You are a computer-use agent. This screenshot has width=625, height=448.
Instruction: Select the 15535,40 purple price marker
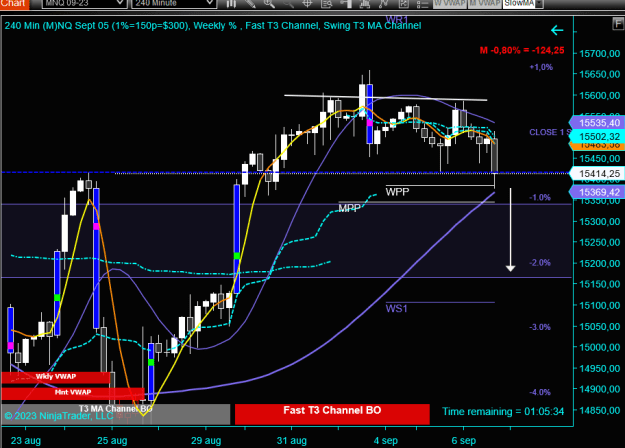coord(597,122)
